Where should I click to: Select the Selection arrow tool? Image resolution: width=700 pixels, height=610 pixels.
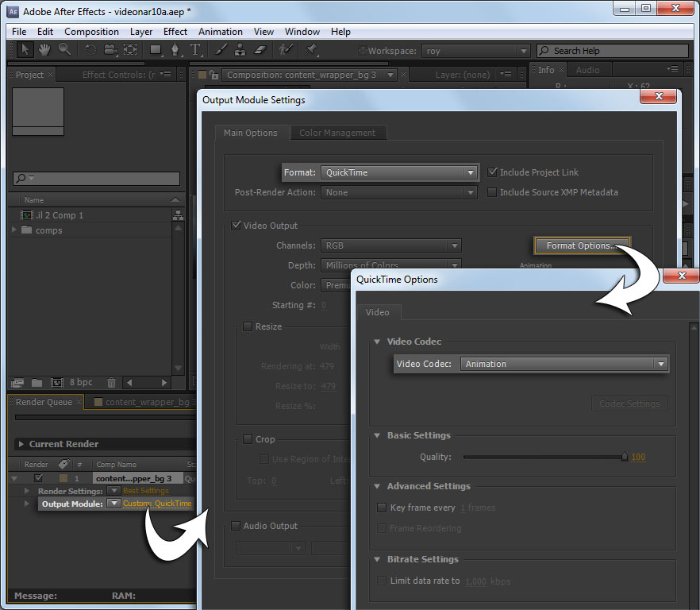pos(25,49)
